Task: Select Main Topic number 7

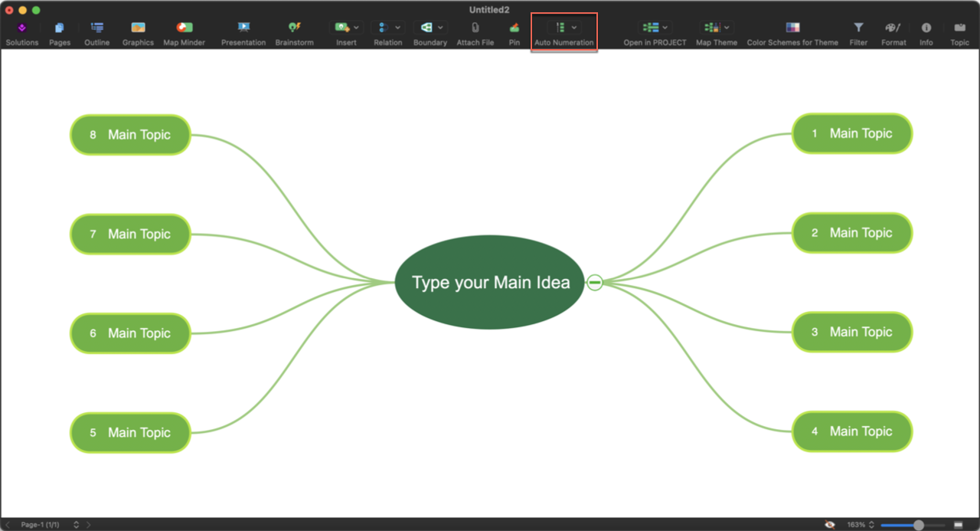Action: [x=130, y=234]
